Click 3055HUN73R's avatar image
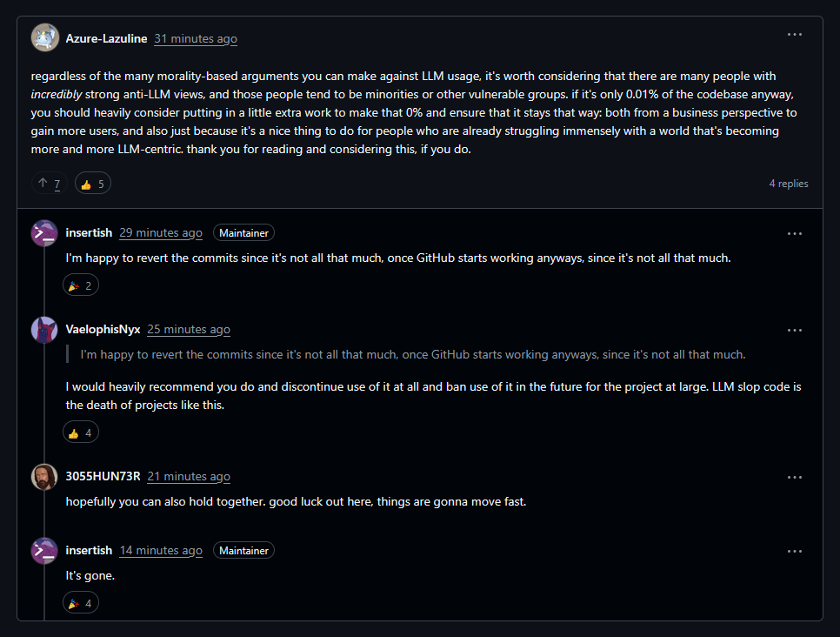Viewport: 840px width, 637px height. [x=44, y=477]
